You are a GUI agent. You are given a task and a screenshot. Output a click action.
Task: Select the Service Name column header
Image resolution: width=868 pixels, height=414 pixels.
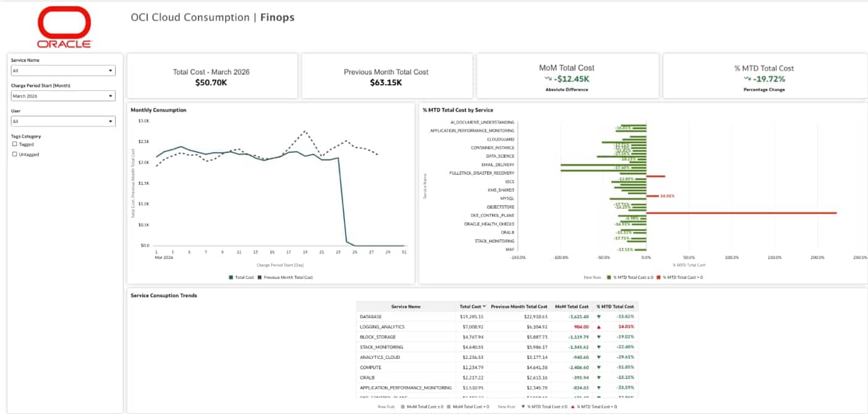[406, 306]
